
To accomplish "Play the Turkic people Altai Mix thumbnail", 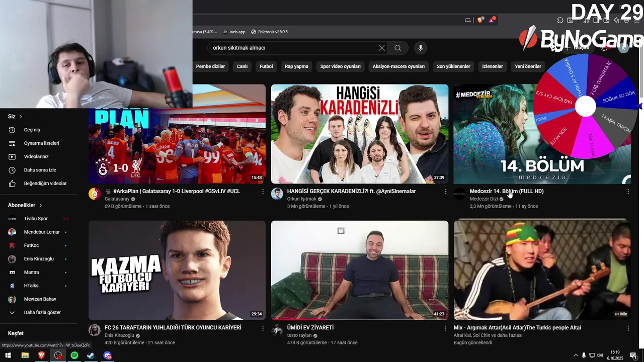I will (542, 270).
